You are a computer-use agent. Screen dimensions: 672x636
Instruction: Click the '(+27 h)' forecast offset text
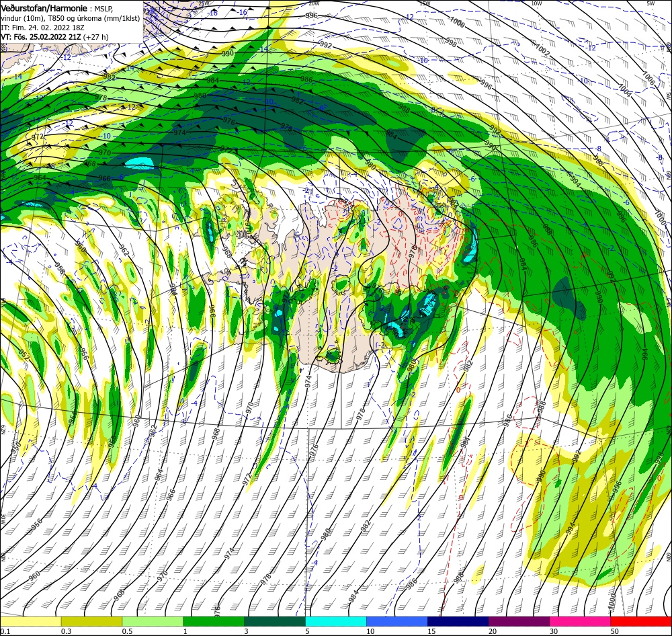(95, 37)
